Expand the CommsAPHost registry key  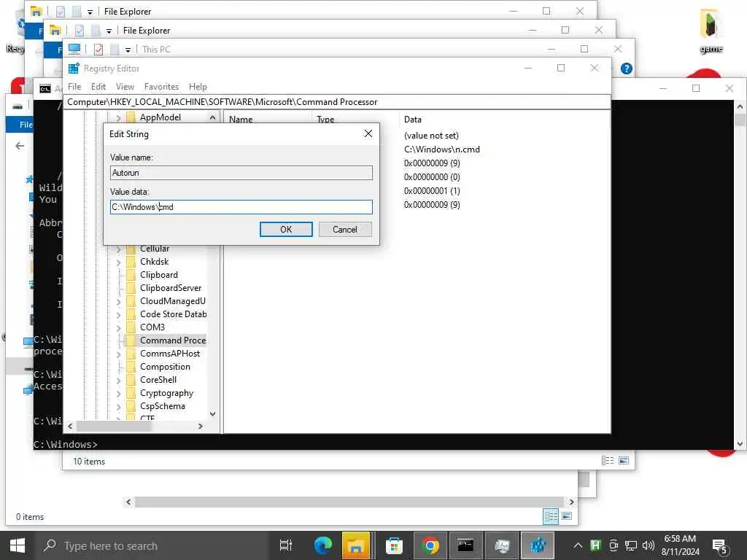click(x=119, y=354)
